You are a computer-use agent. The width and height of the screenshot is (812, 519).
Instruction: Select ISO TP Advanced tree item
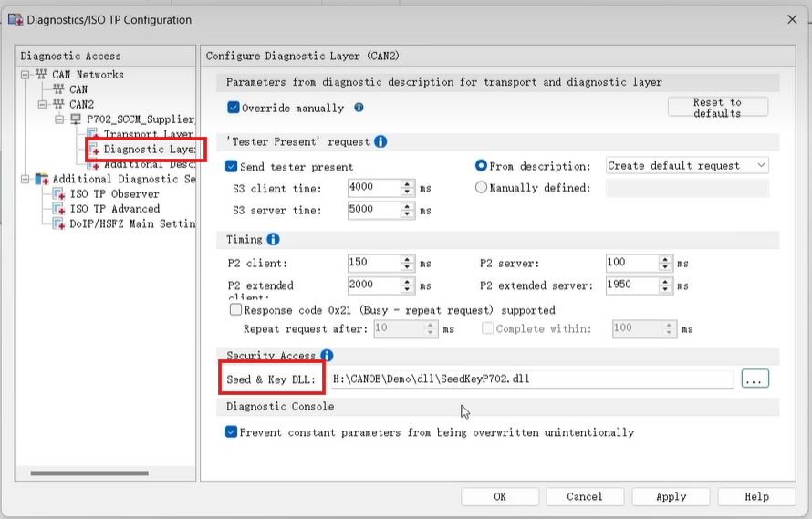(115, 209)
